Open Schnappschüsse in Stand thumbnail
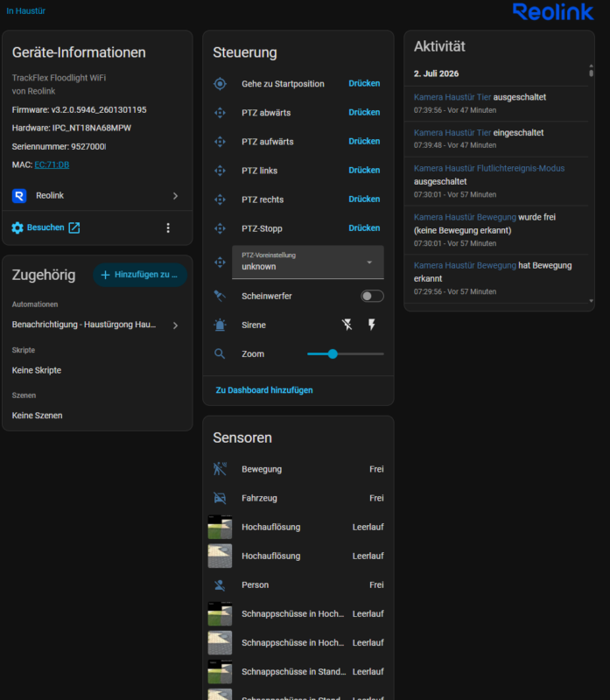The height and width of the screenshot is (700, 610). pos(220,671)
